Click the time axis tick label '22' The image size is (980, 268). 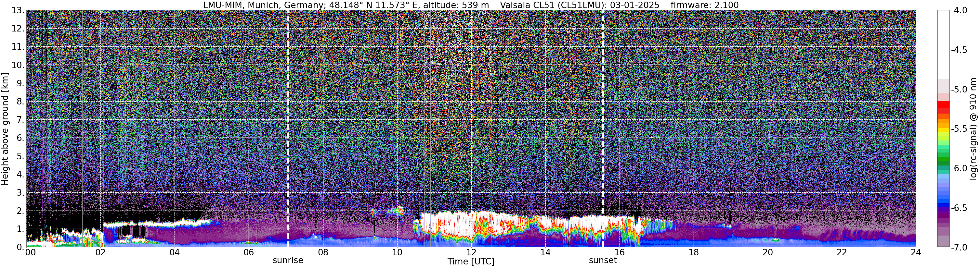point(842,252)
